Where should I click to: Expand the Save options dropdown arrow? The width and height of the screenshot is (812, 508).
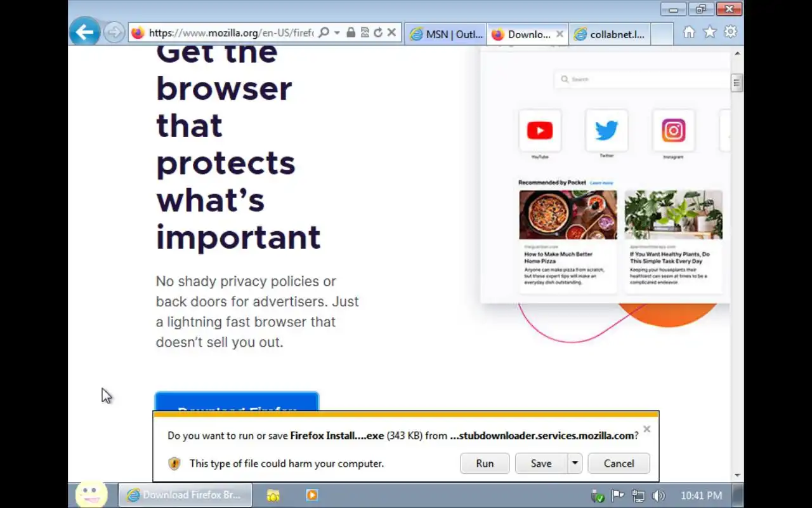(575, 464)
